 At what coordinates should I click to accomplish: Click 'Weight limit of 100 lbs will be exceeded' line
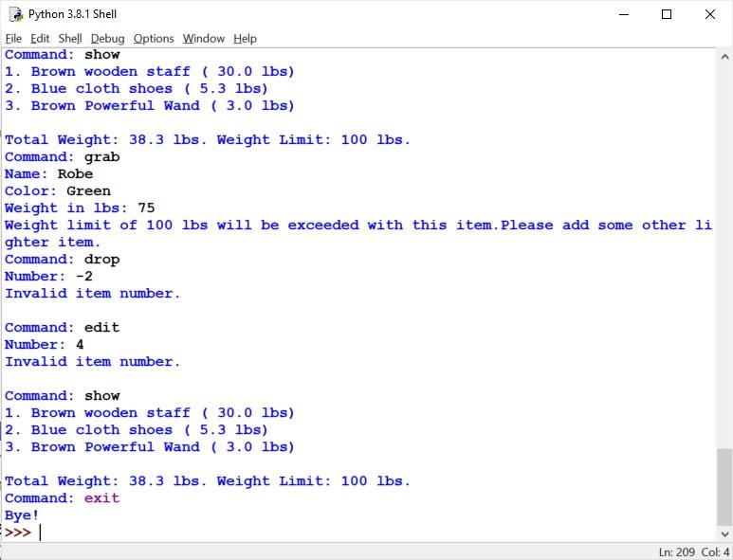[358, 226]
